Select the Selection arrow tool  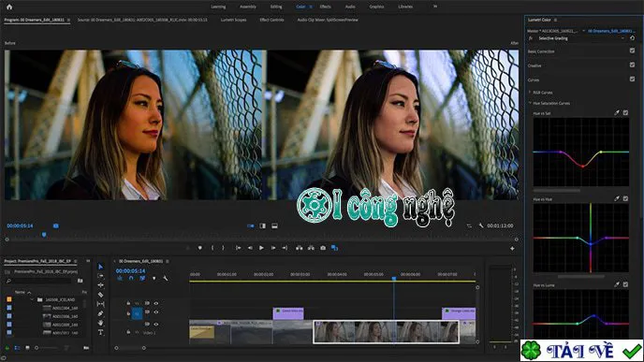101,267
